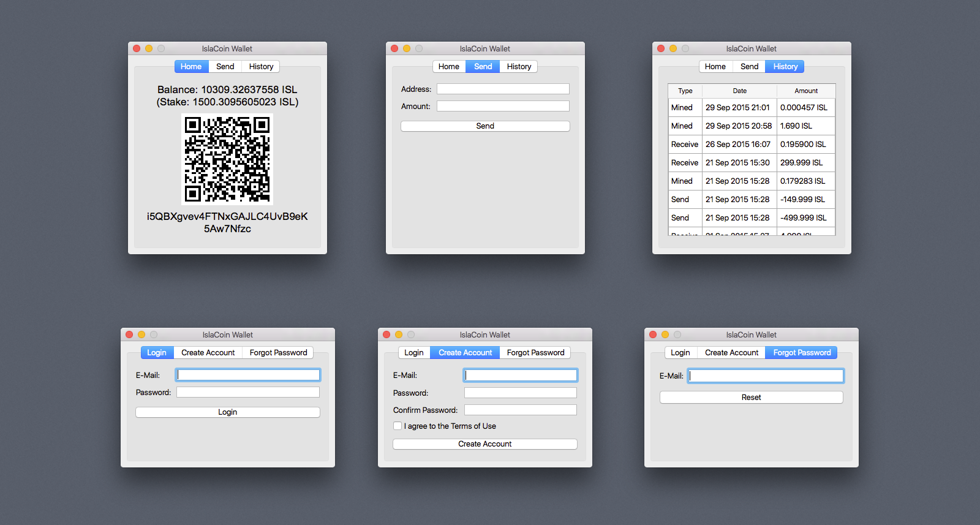Open History tab in the Send window
This screenshot has width=980, height=525.
519,67
